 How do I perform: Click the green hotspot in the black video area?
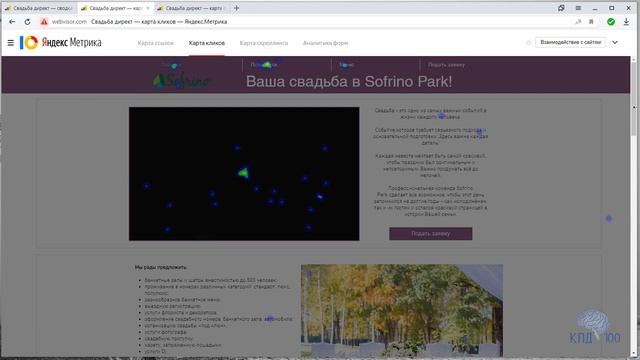tap(243, 173)
